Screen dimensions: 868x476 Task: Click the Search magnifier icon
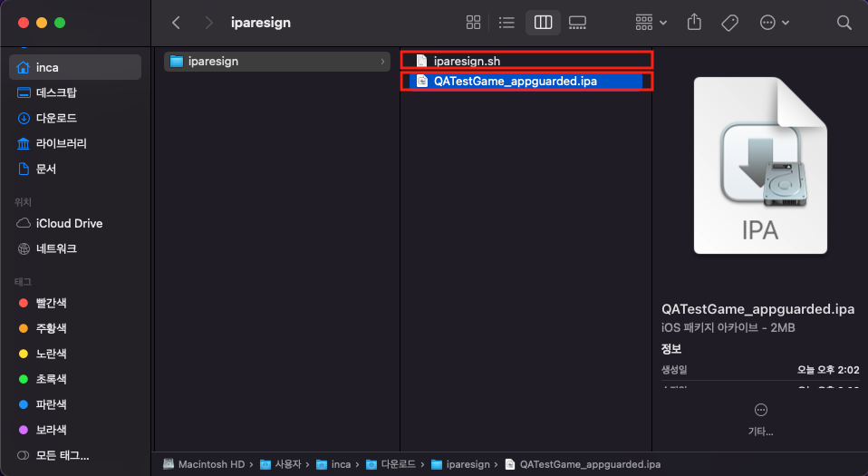coord(844,23)
